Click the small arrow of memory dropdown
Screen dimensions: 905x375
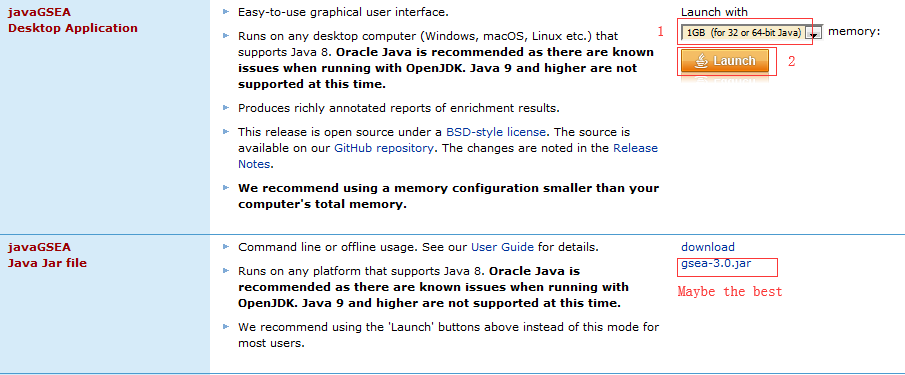(815, 34)
